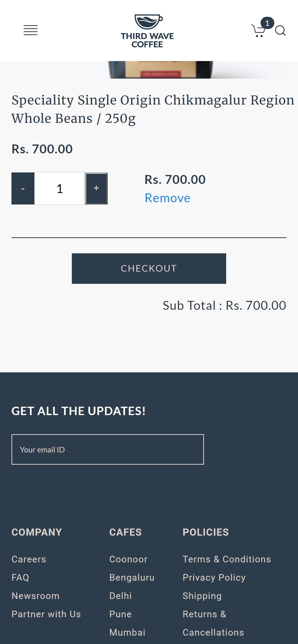Screen dimensions: 298x644
Task: Focus the Your email ID field
Action: (108, 449)
